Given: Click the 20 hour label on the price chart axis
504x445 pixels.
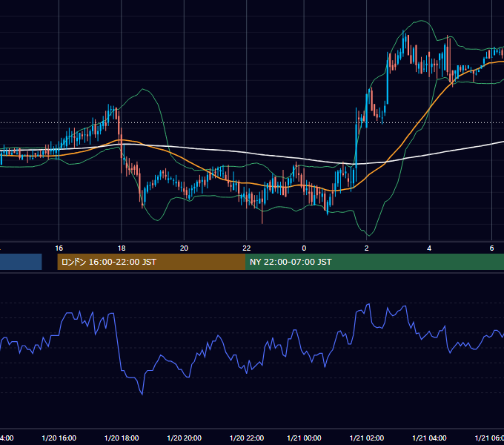Looking at the screenshot, I should coord(184,248).
